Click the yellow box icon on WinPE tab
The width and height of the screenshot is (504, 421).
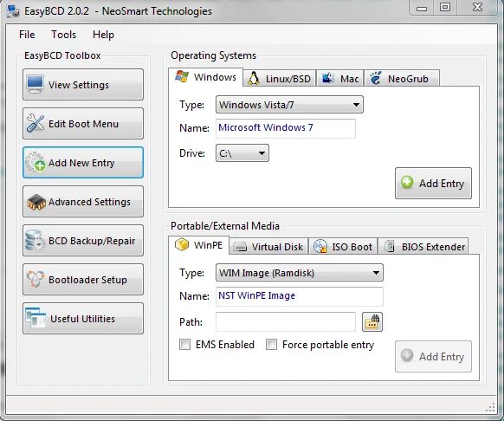pos(182,245)
